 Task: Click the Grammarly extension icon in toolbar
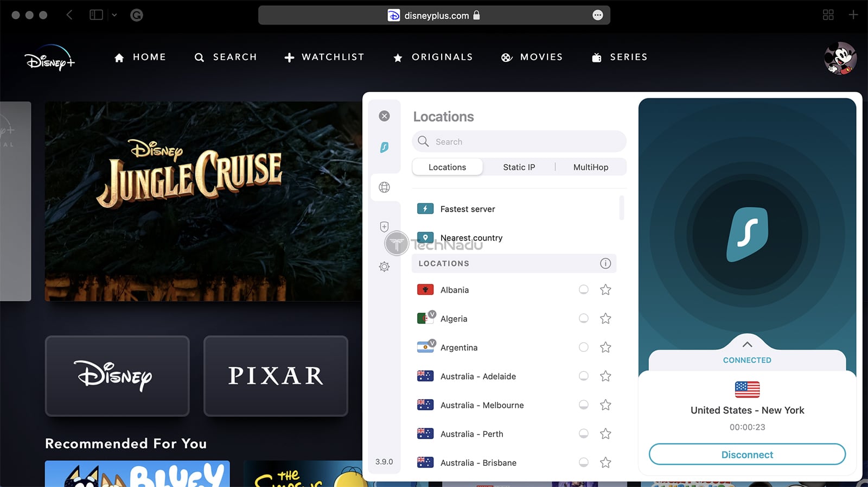pos(137,15)
